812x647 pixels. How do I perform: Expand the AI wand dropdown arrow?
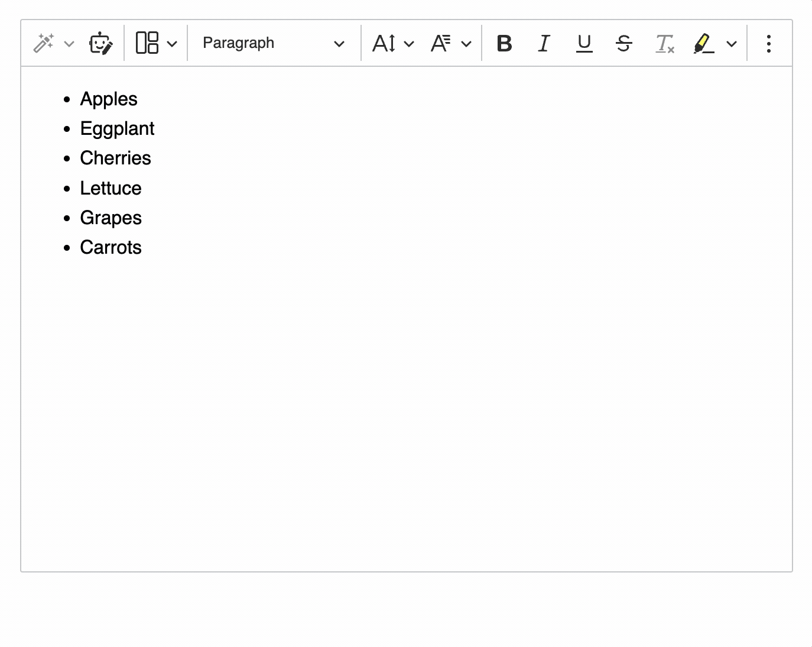(x=69, y=43)
